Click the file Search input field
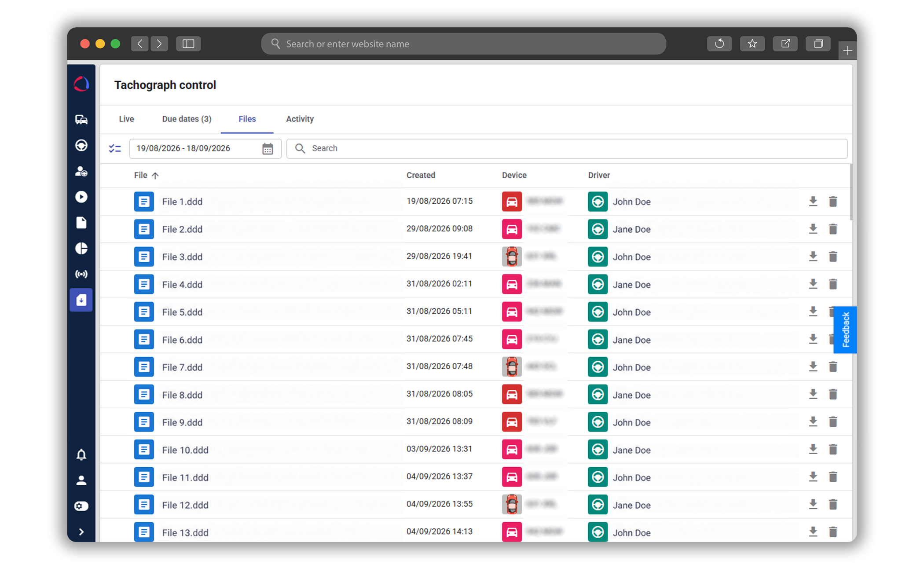Screen dimensions: 924x572 coord(567,149)
